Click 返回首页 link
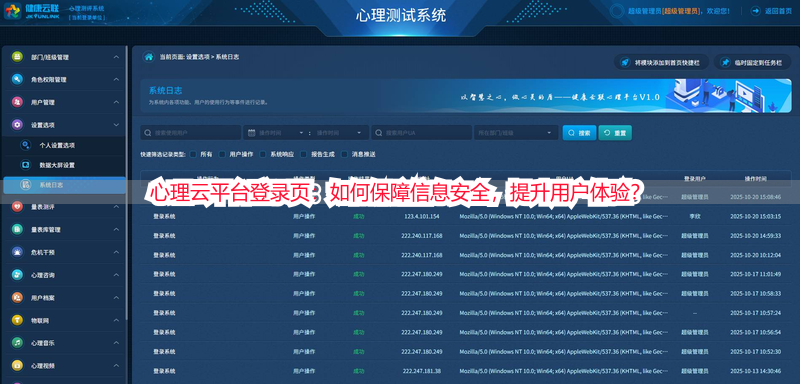This screenshot has height=384, width=800. pos(778,11)
